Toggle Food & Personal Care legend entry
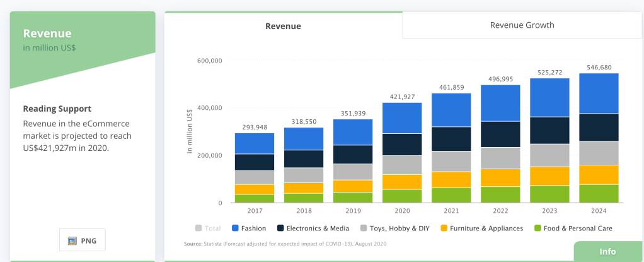Image resolution: width=644 pixels, height=262 pixels. point(573,228)
